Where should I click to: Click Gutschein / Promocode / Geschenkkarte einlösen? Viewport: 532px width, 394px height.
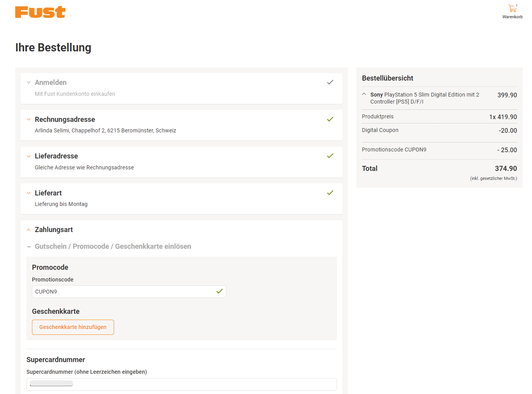pos(113,246)
